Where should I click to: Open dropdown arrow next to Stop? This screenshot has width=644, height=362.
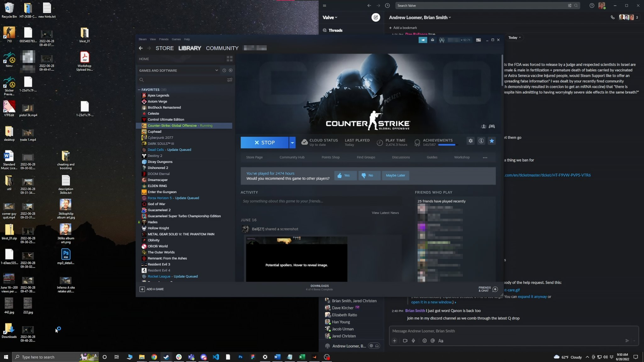(x=292, y=143)
